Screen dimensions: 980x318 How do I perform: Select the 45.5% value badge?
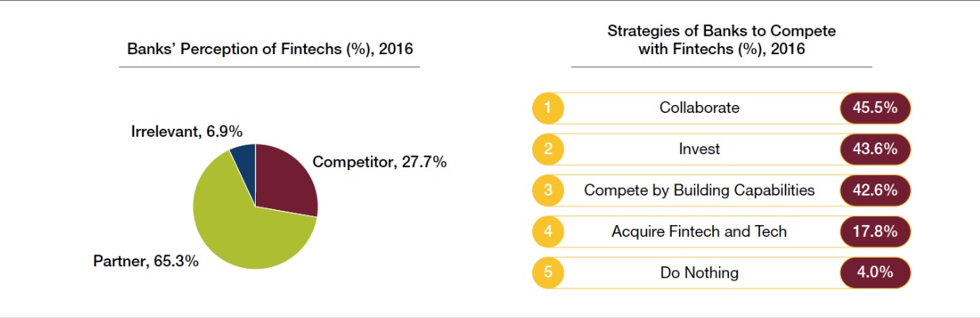(875, 108)
